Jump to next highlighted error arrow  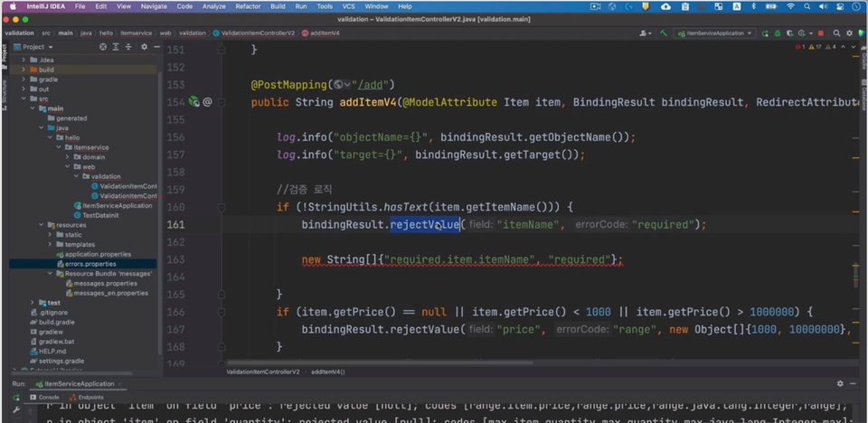pos(854,47)
